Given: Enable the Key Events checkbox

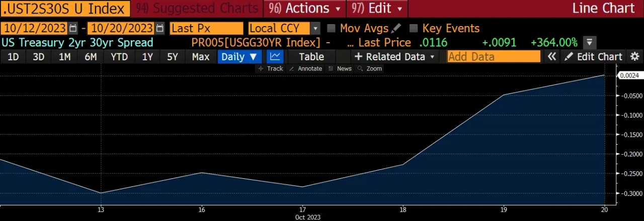Looking at the screenshot, I should pyautogui.click(x=414, y=28).
